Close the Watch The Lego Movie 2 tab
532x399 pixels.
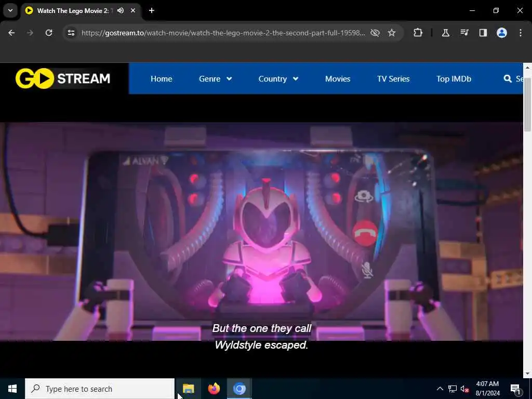[133, 10]
